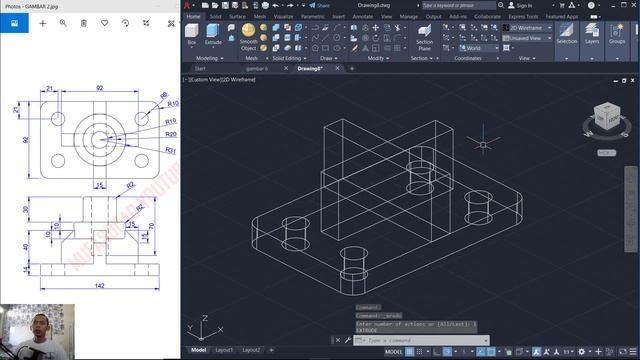Crop the image in Photos window

click(146, 23)
